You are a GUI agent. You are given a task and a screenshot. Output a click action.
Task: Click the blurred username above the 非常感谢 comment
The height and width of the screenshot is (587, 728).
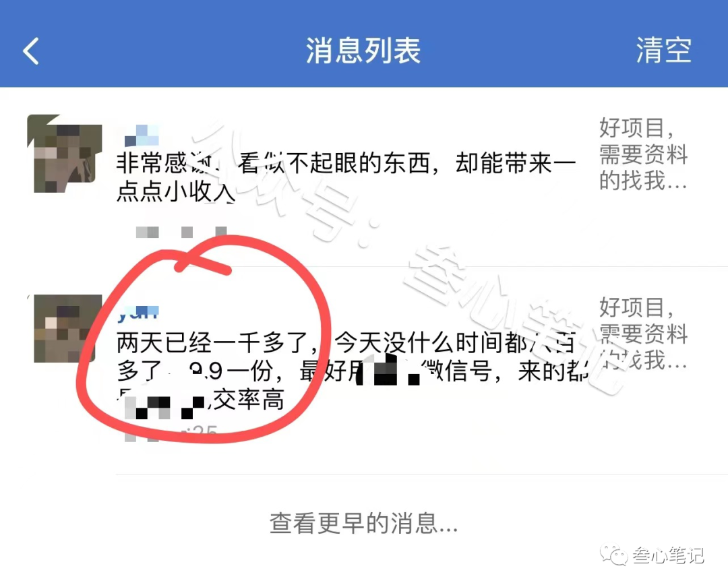142,135
